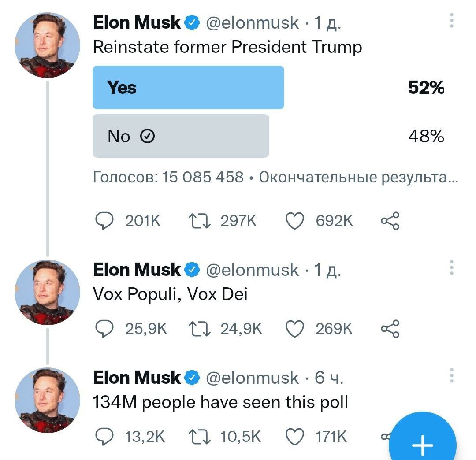Reply to the Vox Populi tweet
The width and height of the screenshot is (476, 460).
coord(104,329)
